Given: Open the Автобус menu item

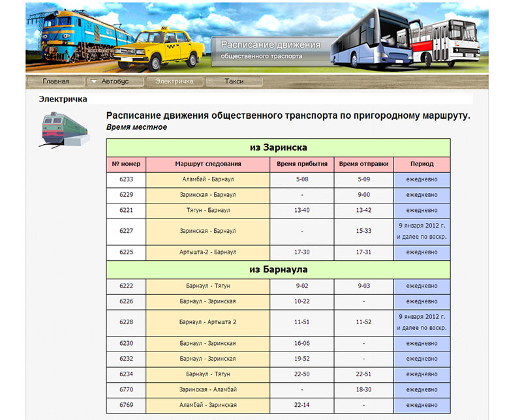Looking at the screenshot, I should [115, 82].
